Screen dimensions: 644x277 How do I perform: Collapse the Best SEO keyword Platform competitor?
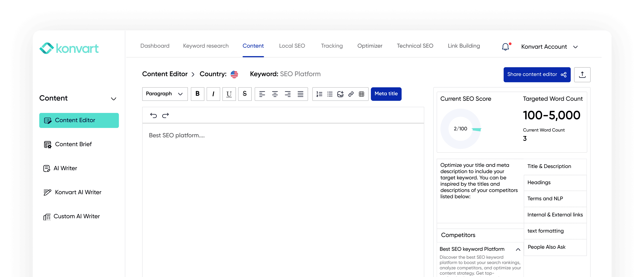[x=518, y=249]
